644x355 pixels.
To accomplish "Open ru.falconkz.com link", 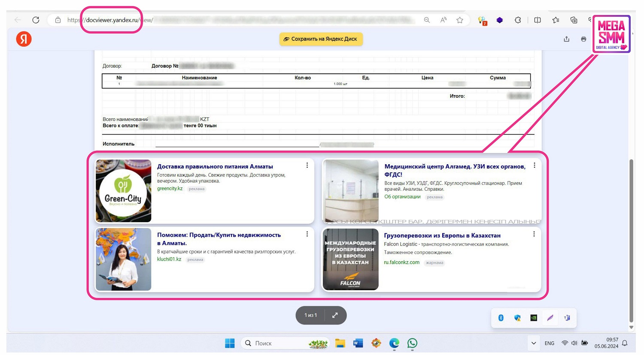I will coord(401,262).
